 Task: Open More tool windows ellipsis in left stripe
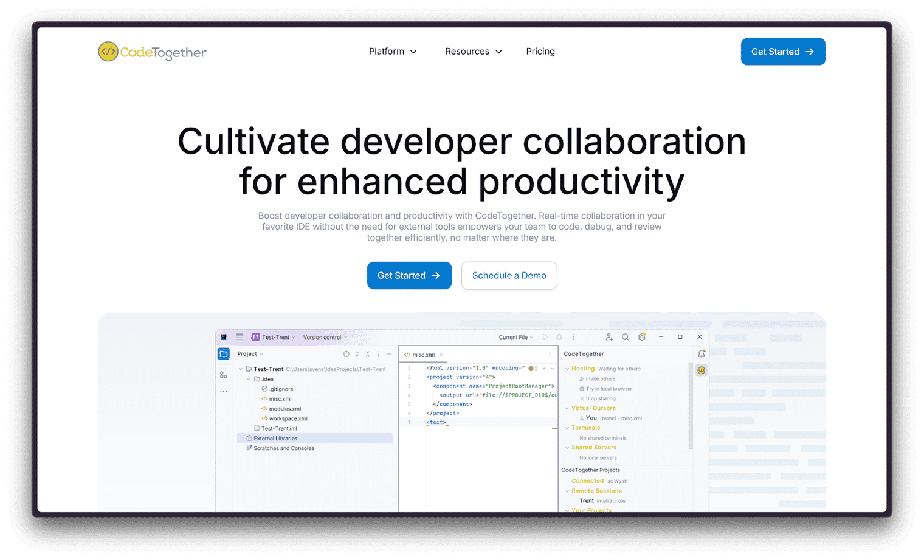pyautogui.click(x=224, y=391)
